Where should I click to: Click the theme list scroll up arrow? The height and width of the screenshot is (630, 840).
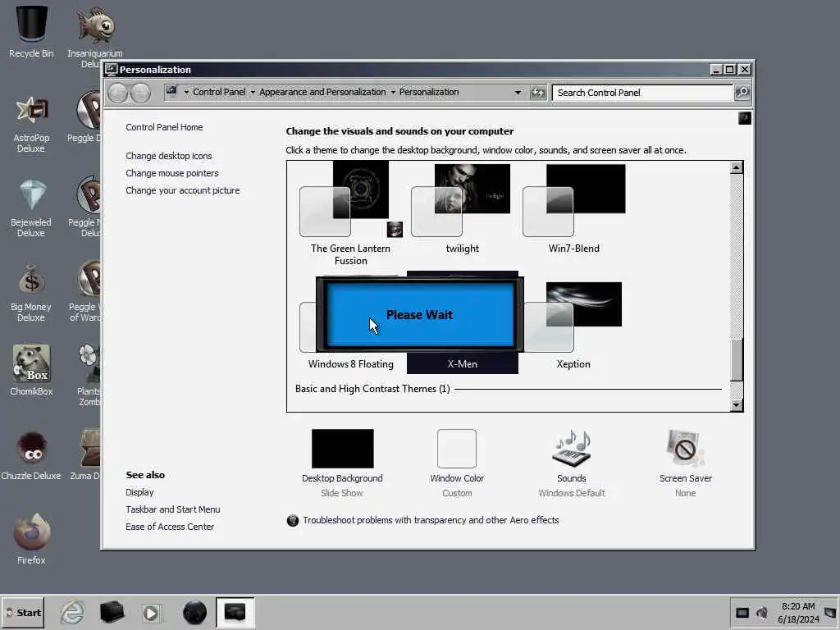[x=737, y=167]
